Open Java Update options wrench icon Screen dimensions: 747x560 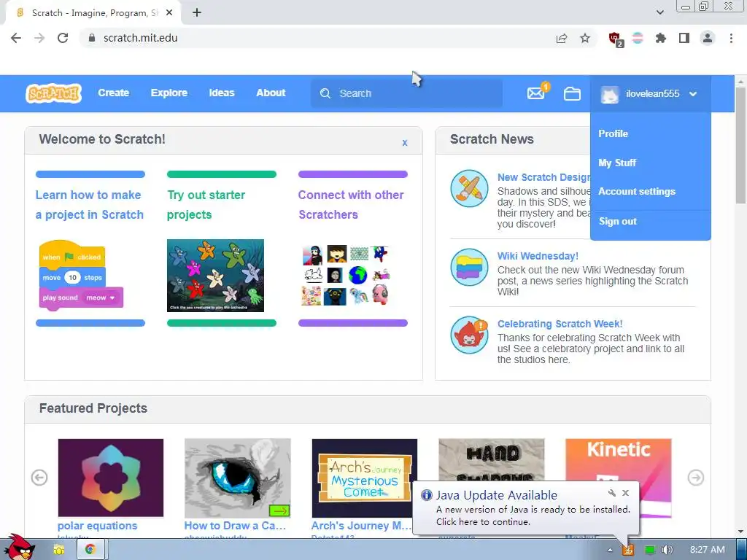coord(612,493)
